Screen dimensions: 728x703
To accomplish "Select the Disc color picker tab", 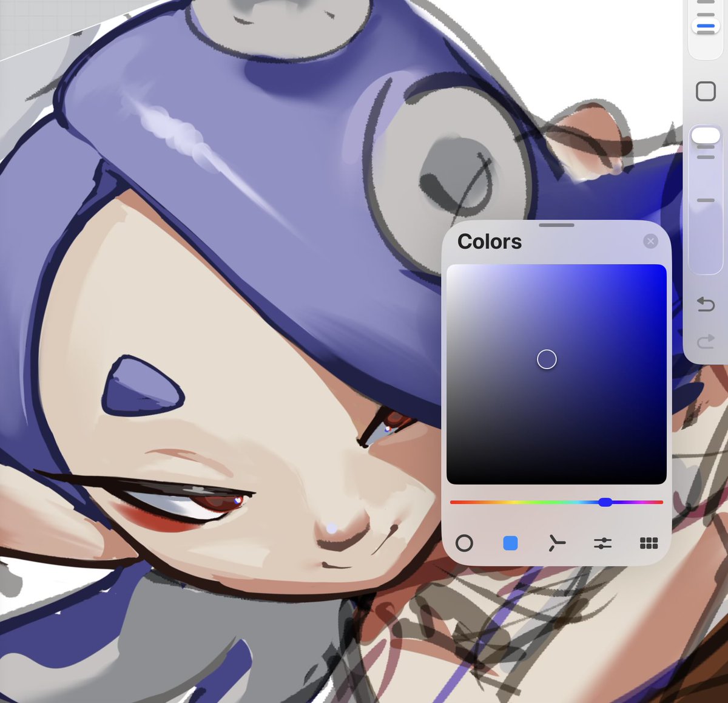I will pyautogui.click(x=464, y=543).
